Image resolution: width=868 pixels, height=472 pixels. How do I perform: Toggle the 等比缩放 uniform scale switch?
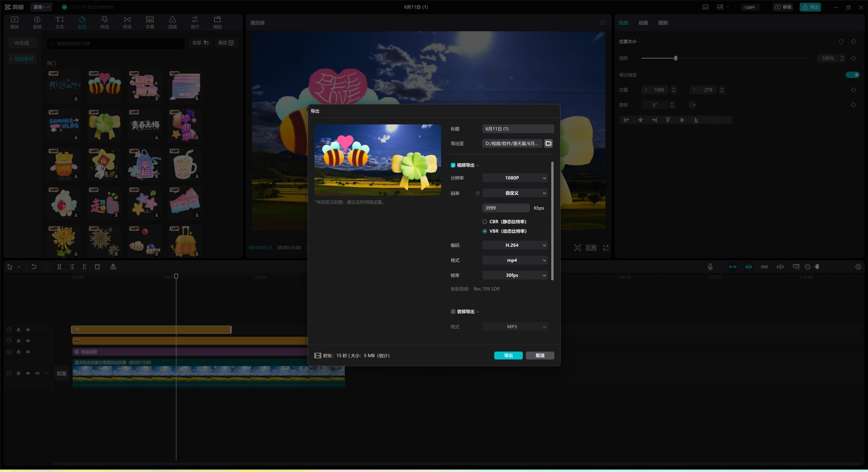pyautogui.click(x=852, y=75)
